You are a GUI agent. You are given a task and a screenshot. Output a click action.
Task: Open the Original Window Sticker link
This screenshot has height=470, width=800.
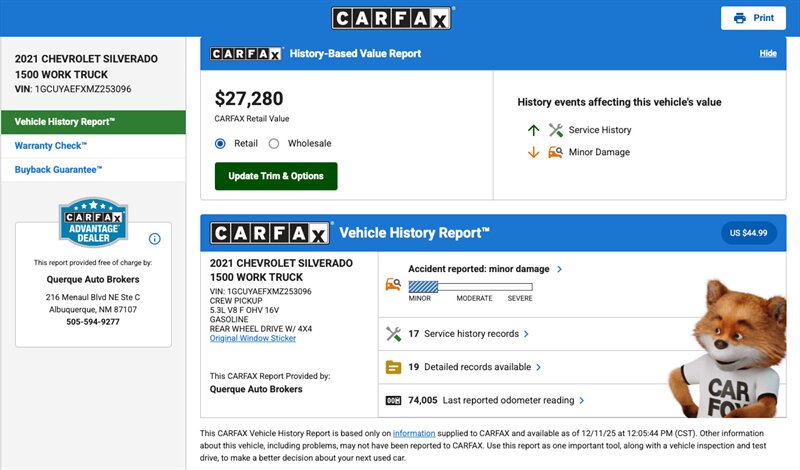(x=252, y=338)
